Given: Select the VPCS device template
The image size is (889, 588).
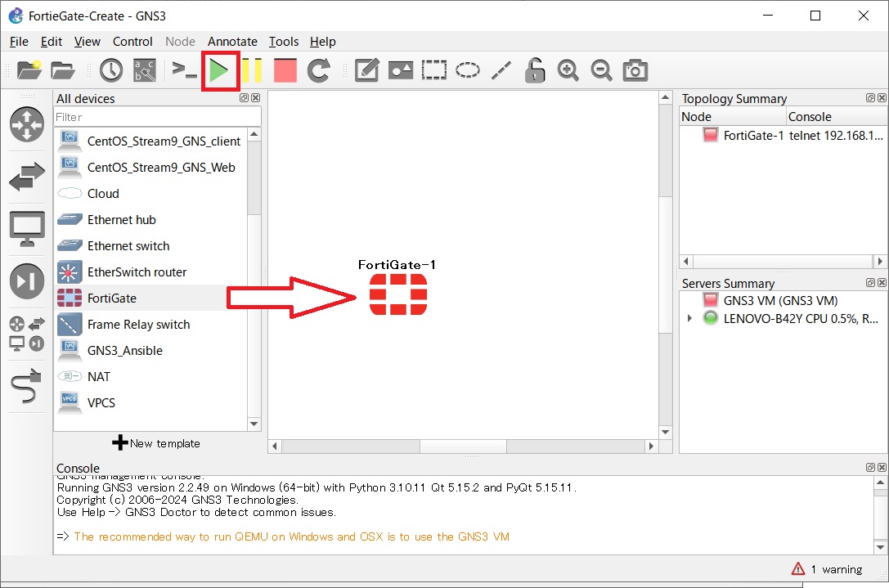Looking at the screenshot, I should point(150,402).
